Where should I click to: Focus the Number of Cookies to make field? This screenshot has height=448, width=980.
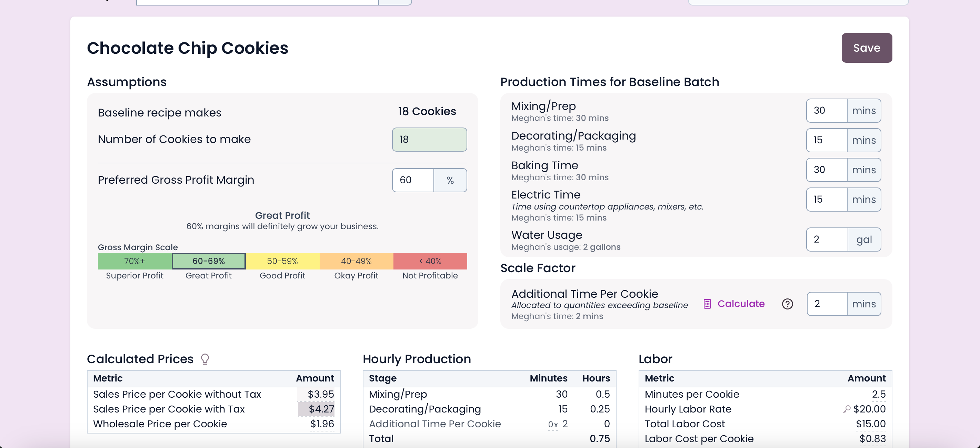tap(429, 140)
